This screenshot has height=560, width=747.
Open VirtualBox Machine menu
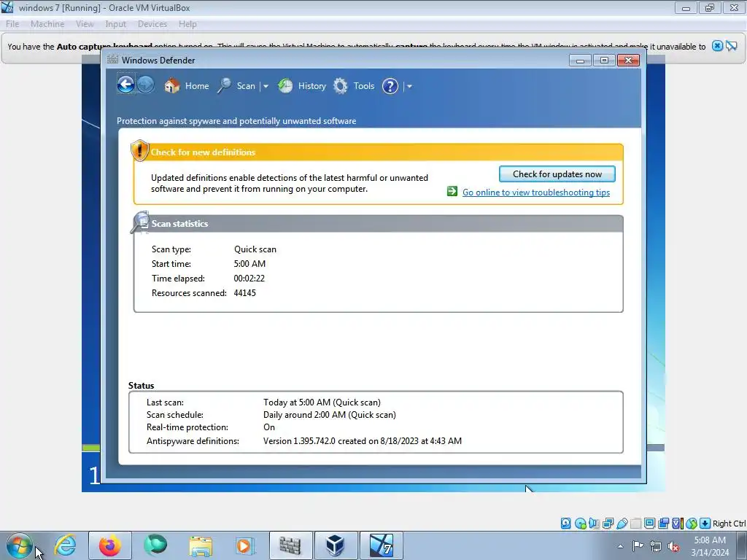pos(47,24)
